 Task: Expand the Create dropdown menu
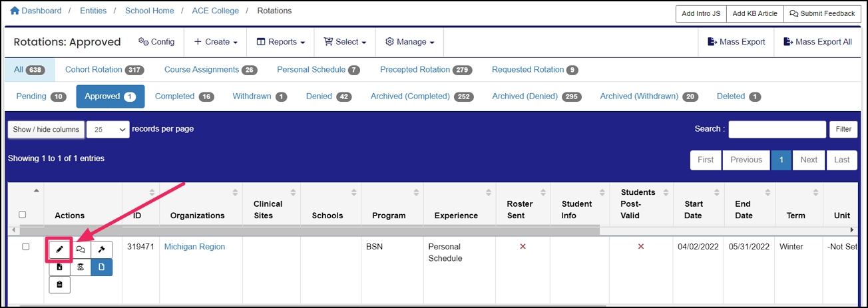tap(216, 42)
